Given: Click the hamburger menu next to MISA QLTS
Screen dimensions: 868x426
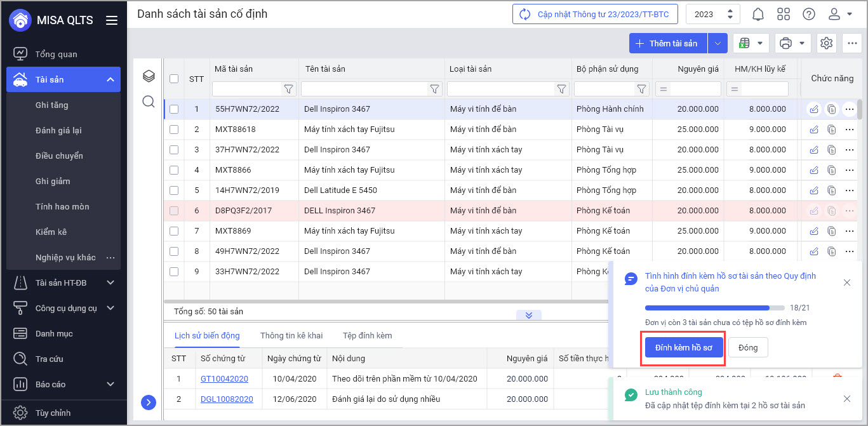Looking at the screenshot, I should click(112, 20).
